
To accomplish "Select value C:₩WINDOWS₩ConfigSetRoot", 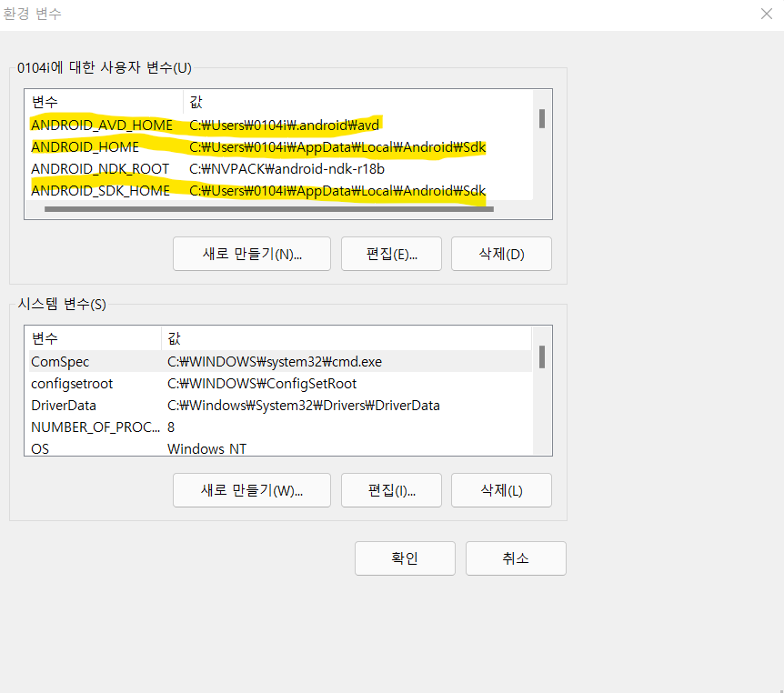I will click(x=262, y=384).
